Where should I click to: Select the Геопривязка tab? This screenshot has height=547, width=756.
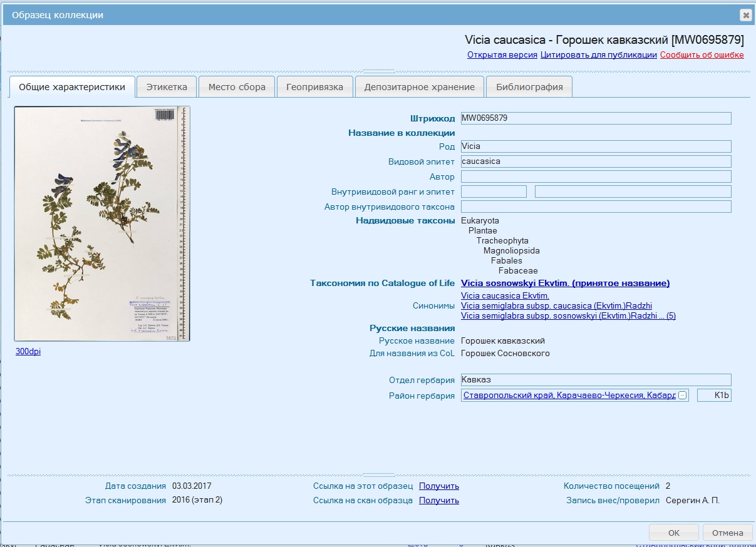[x=314, y=87]
